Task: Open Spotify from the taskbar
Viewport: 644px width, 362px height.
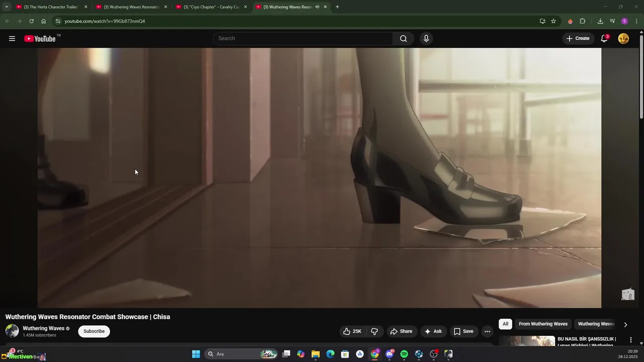Action: point(404,354)
